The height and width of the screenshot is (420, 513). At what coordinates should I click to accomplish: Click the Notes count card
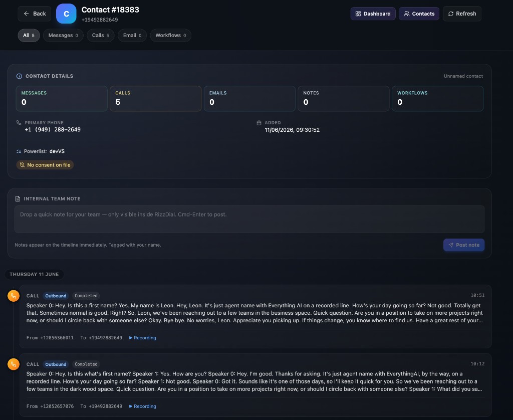pos(344,99)
